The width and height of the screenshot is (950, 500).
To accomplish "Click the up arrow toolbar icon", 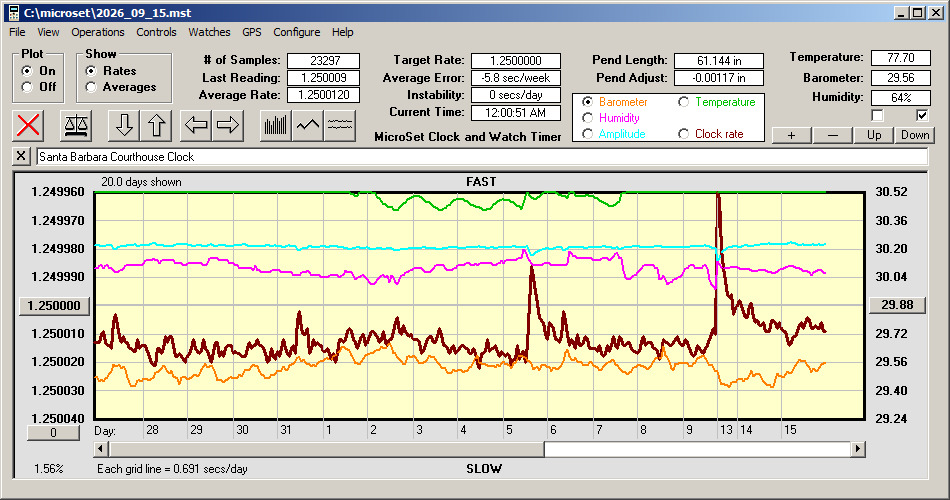I will (156, 125).
